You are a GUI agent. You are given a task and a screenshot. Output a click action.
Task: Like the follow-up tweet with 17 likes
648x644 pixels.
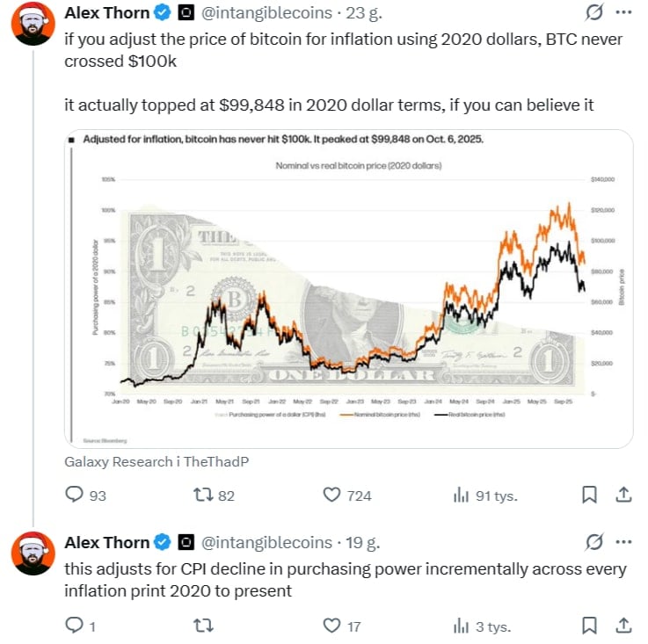tap(331, 626)
